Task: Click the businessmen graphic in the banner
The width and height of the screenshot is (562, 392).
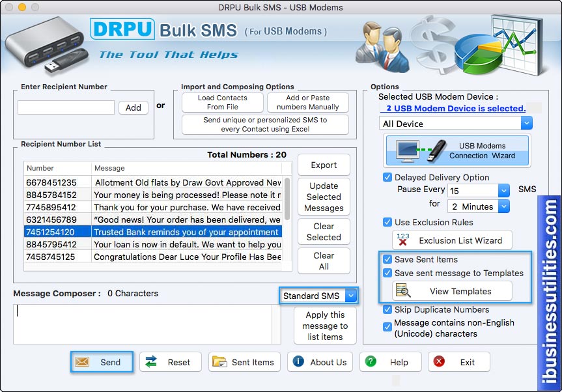Action: click(x=382, y=47)
